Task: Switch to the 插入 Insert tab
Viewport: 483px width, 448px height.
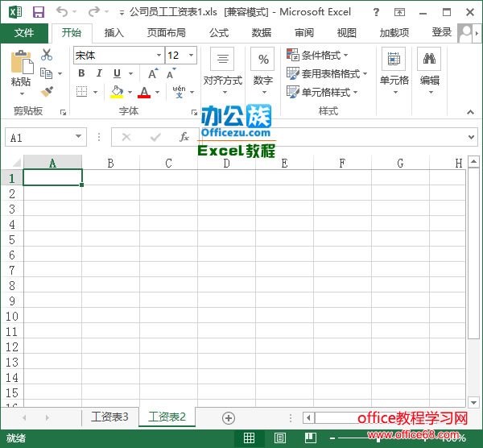Action: pyautogui.click(x=114, y=32)
